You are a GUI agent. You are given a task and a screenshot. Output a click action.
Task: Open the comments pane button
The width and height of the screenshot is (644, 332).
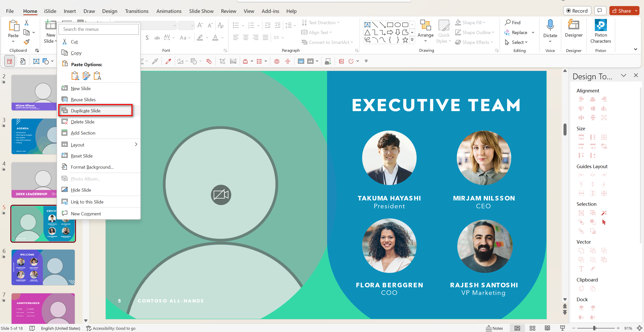[600, 11]
